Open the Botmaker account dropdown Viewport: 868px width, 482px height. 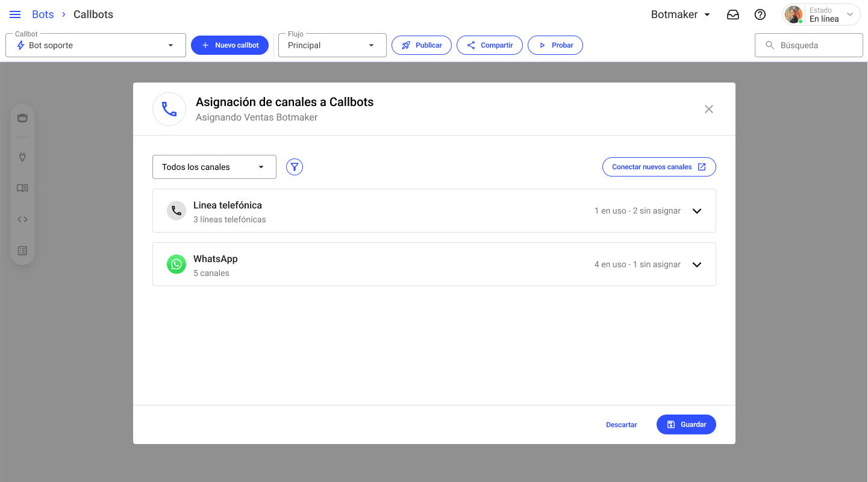coord(681,14)
